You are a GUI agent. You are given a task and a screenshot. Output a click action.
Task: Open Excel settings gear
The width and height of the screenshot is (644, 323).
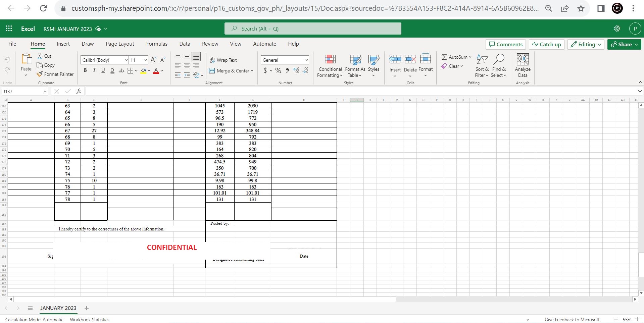(x=617, y=29)
